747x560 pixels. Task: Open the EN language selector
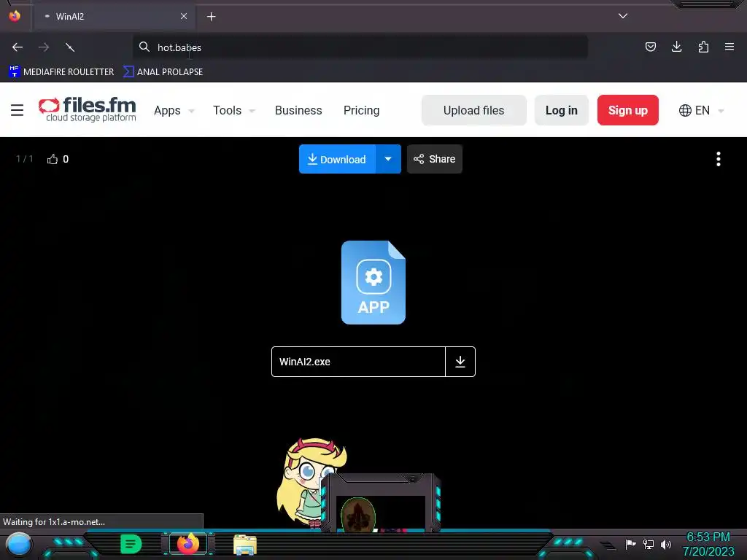(x=701, y=111)
